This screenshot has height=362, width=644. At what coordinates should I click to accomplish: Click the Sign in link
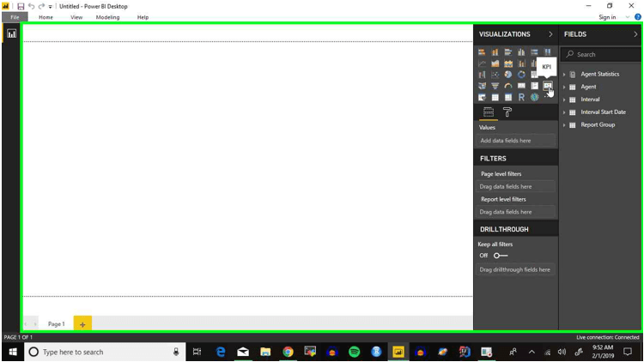[607, 17]
